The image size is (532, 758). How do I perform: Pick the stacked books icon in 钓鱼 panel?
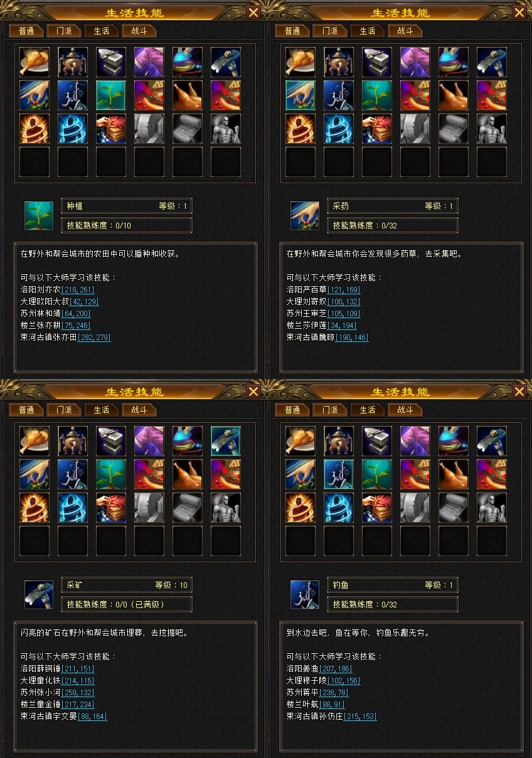point(377,508)
